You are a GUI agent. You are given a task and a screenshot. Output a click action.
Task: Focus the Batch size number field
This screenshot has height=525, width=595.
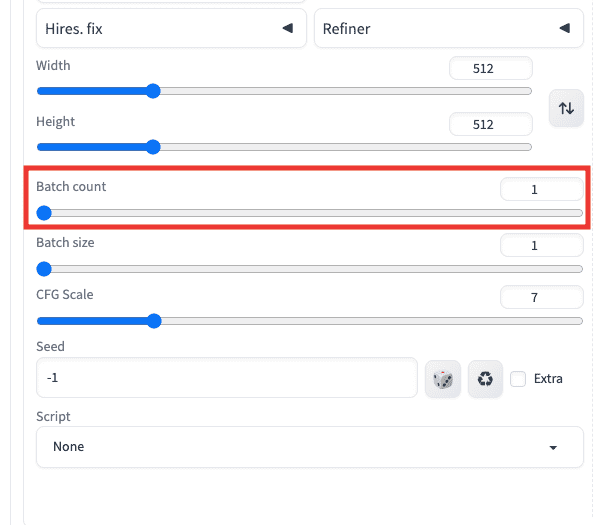point(541,245)
